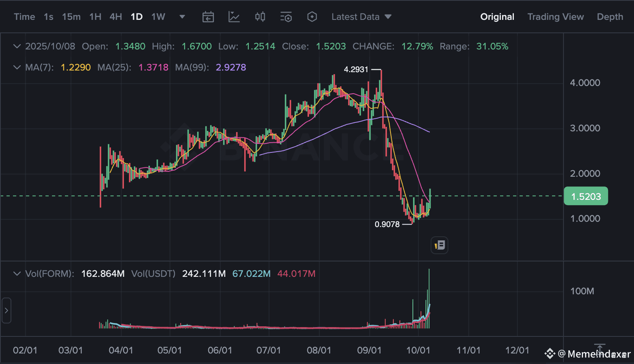Select the 4H interval
Screen dimensions: 634x364
[x=116, y=17]
